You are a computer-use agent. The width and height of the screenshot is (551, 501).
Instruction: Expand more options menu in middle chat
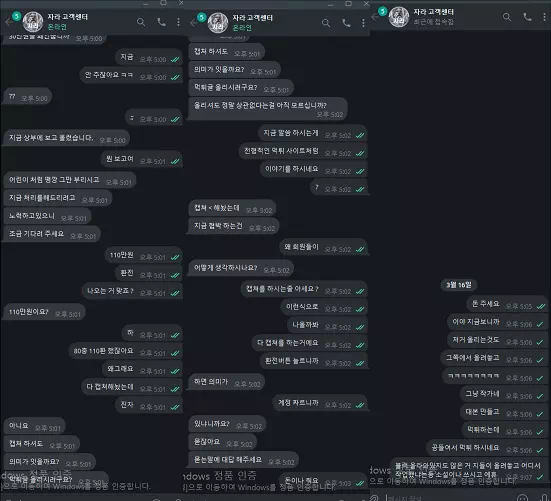(x=363, y=23)
